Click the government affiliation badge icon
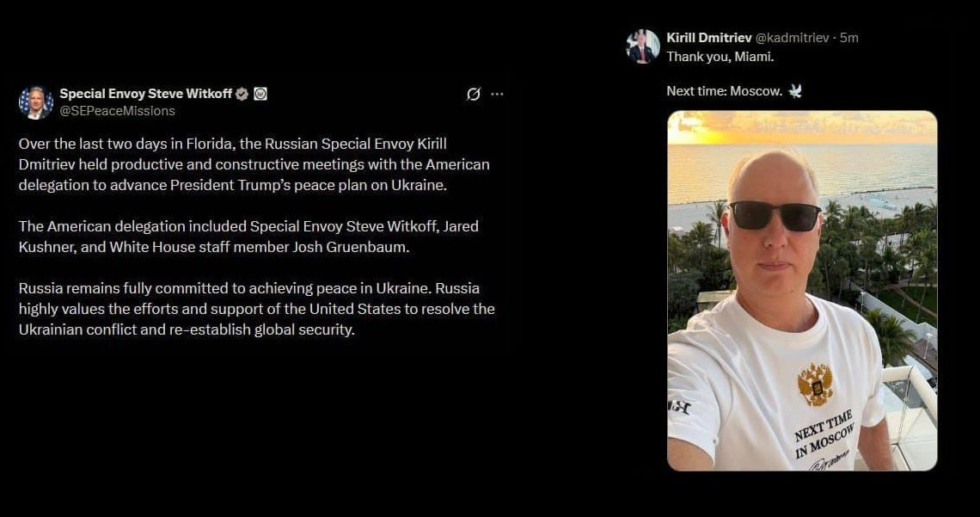Screen dimensions: 980x517 [x=260, y=94]
